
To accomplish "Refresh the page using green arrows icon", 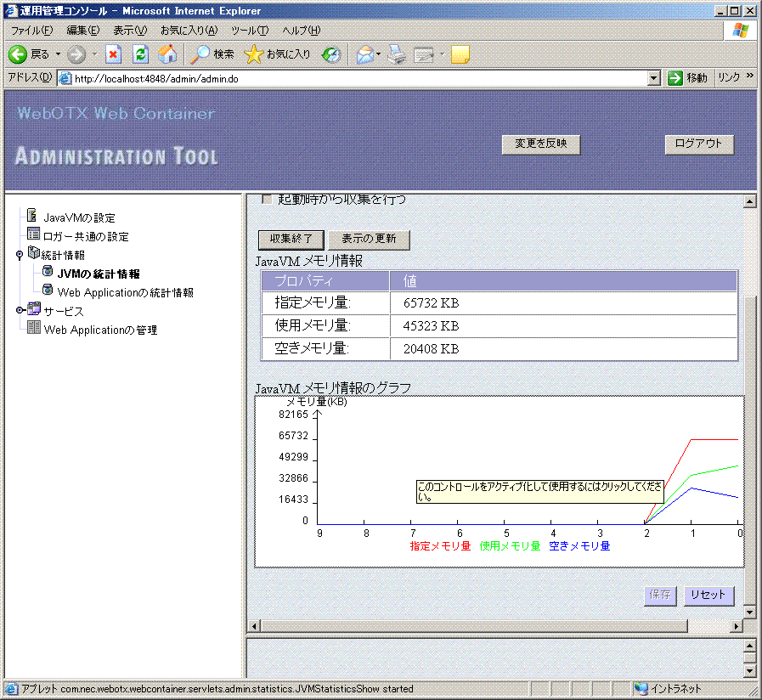I will [x=140, y=54].
